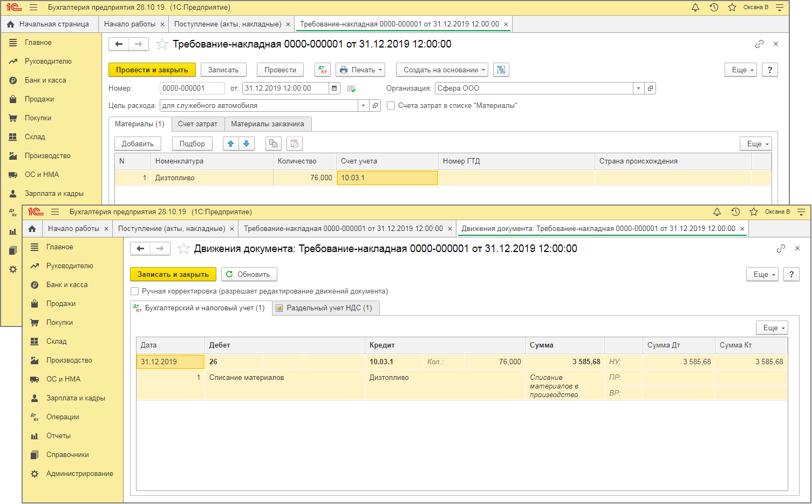The image size is (812, 504).
Task: Click the Обновить refresh button
Action: [249, 274]
